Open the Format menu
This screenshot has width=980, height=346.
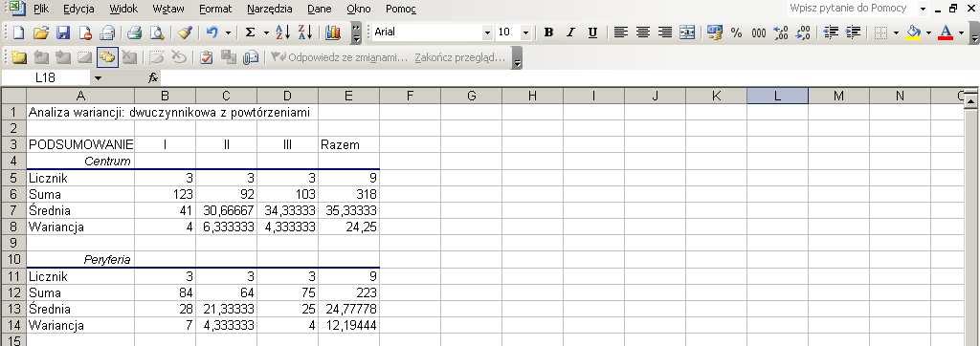tap(215, 9)
